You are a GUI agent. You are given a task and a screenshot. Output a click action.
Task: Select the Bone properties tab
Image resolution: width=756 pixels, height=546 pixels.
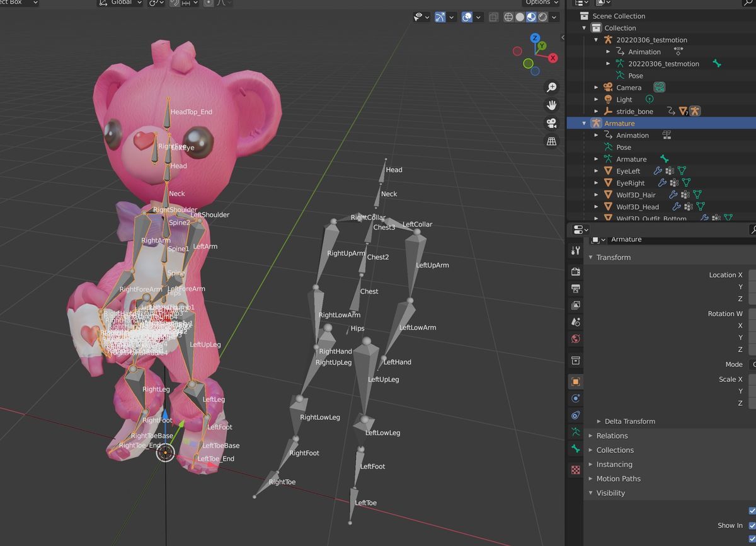pos(575,449)
